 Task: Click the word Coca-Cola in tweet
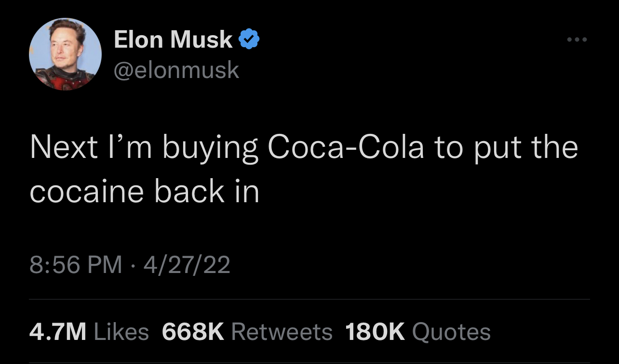click(x=346, y=147)
